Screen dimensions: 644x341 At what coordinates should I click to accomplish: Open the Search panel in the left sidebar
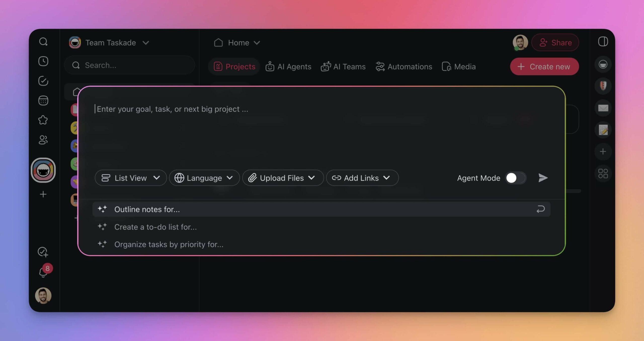(43, 42)
